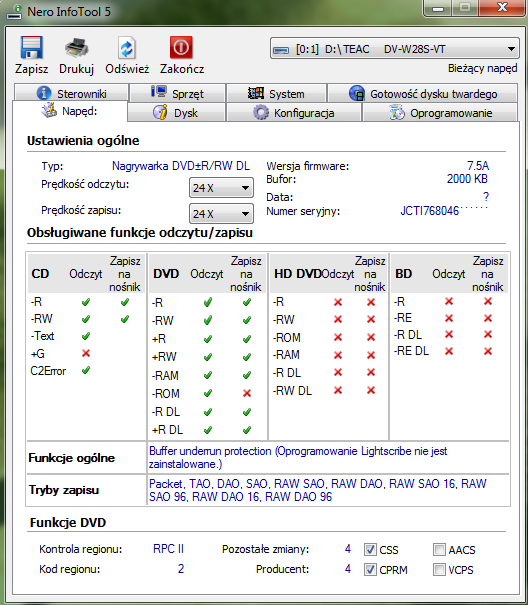The width and height of the screenshot is (528, 605).
Task: Click the Zakończ red power icon
Action: coord(181,47)
